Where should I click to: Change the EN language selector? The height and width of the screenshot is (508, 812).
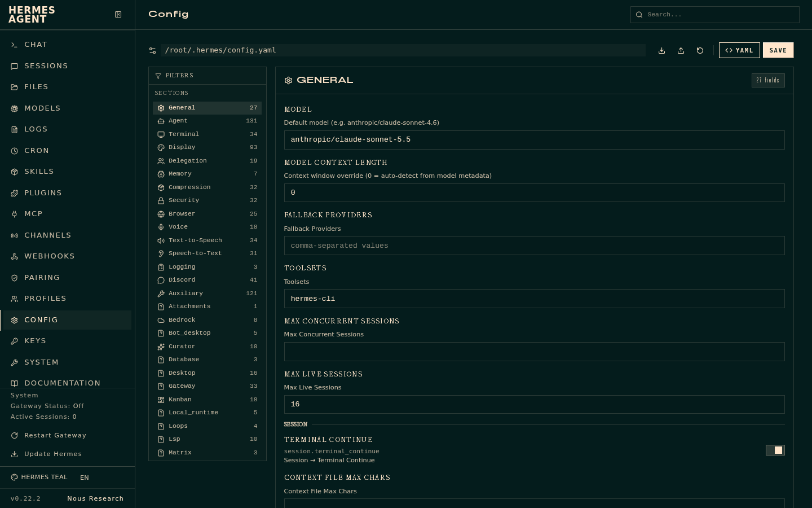coord(85,478)
